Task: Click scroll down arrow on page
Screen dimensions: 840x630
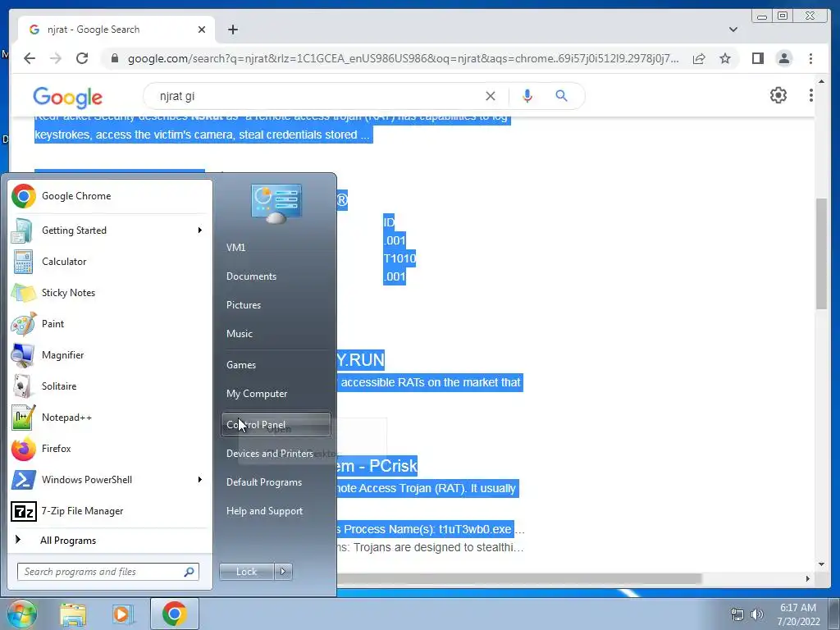Action: (821, 564)
